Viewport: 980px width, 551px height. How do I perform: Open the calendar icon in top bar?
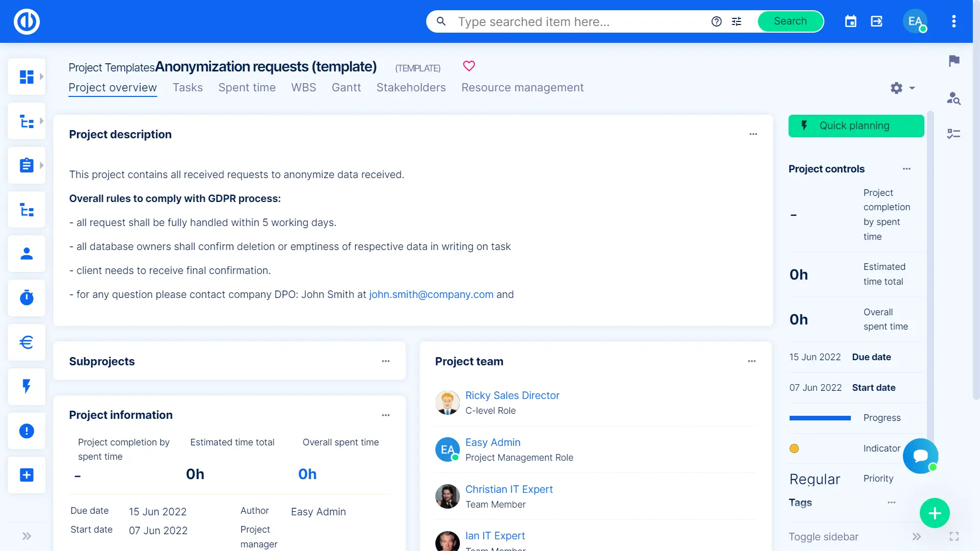850,21
